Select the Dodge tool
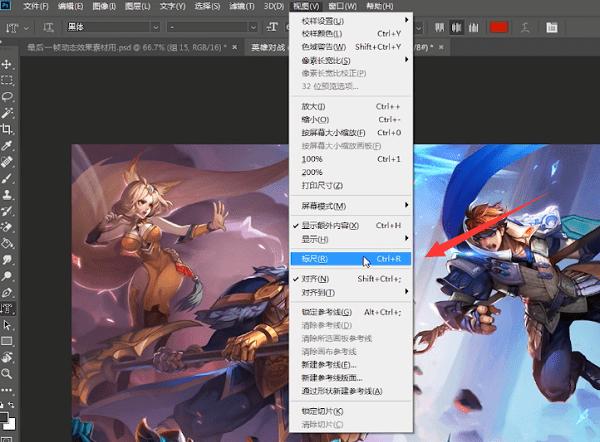 click(x=7, y=276)
